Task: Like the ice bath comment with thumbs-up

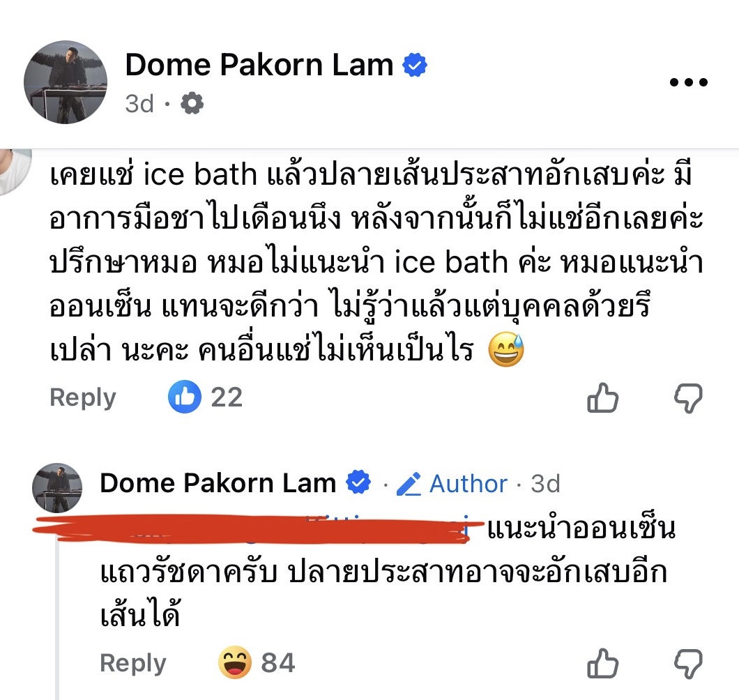Action: 603,398
